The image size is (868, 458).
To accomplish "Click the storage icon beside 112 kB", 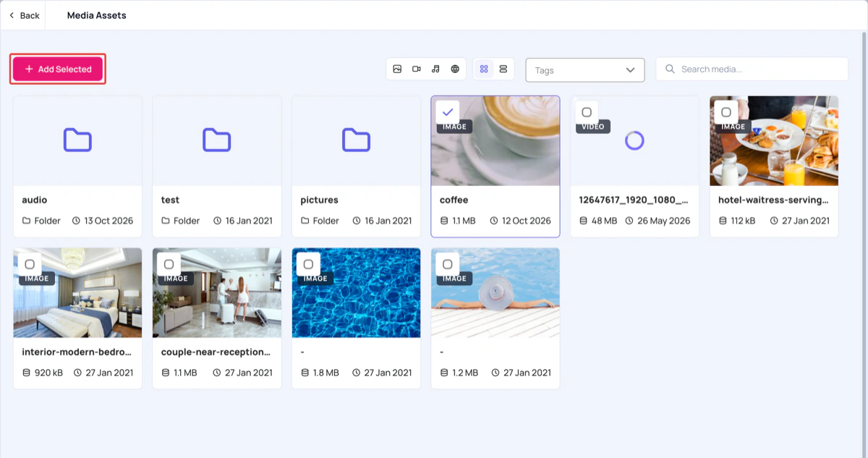I will [x=723, y=221].
